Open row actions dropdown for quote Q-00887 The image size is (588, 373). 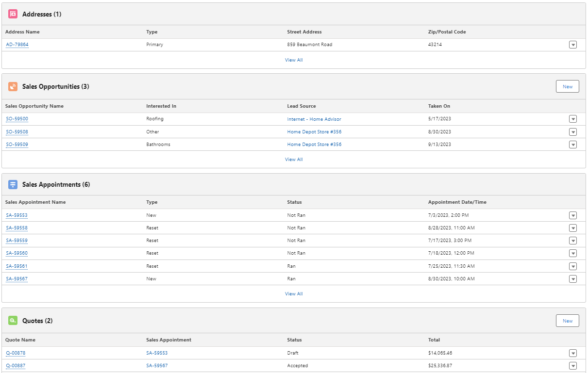pos(573,366)
